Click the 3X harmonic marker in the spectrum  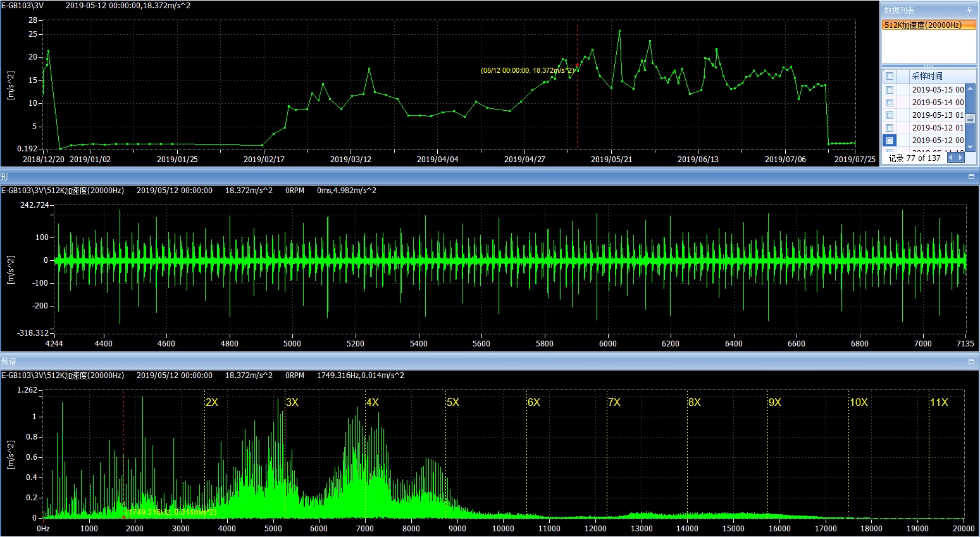click(292, 402)
